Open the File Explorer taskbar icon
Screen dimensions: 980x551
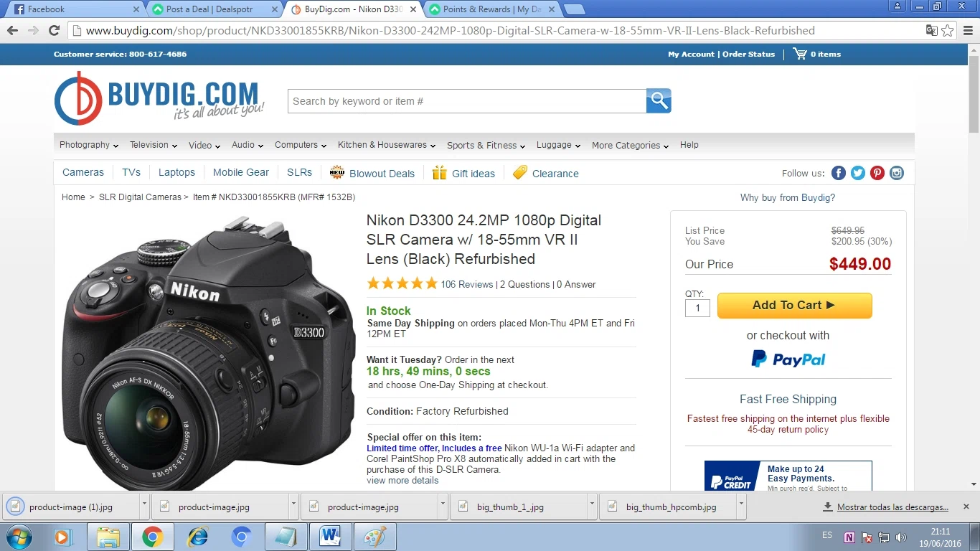[108, 537]
